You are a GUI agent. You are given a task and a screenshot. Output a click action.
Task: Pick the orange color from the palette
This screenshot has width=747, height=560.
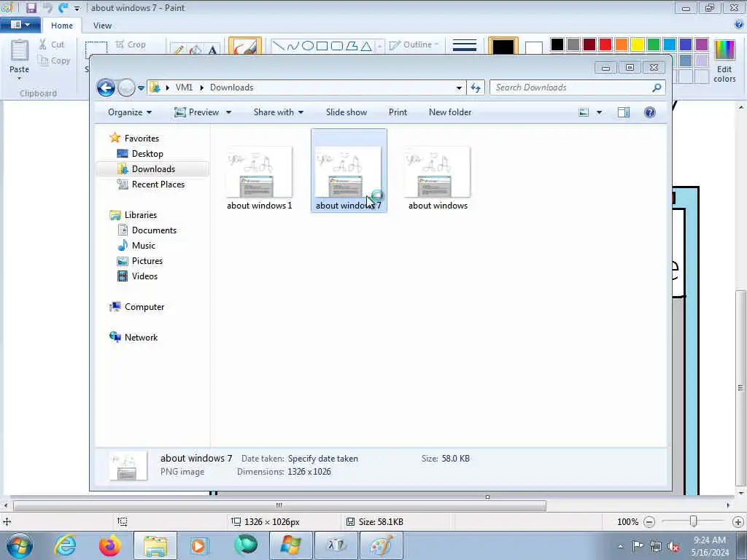[x=622, y=44]
